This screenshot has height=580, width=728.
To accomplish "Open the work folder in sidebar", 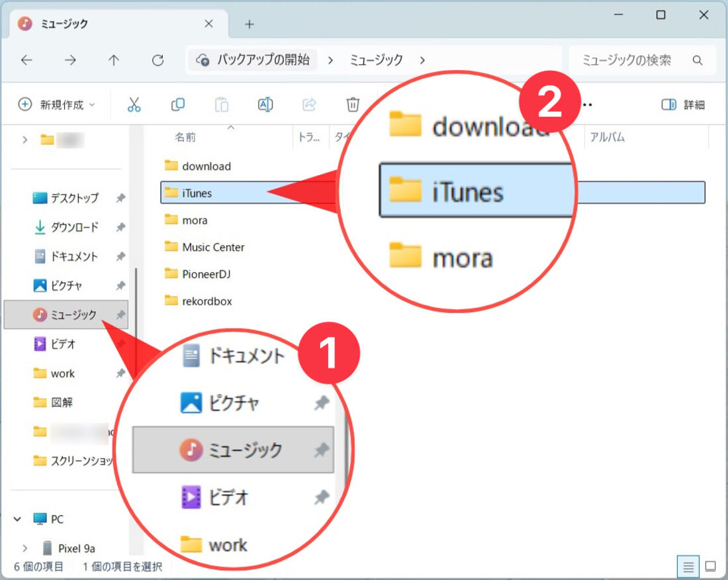I will pyautogui.click(x=54, y=373).
